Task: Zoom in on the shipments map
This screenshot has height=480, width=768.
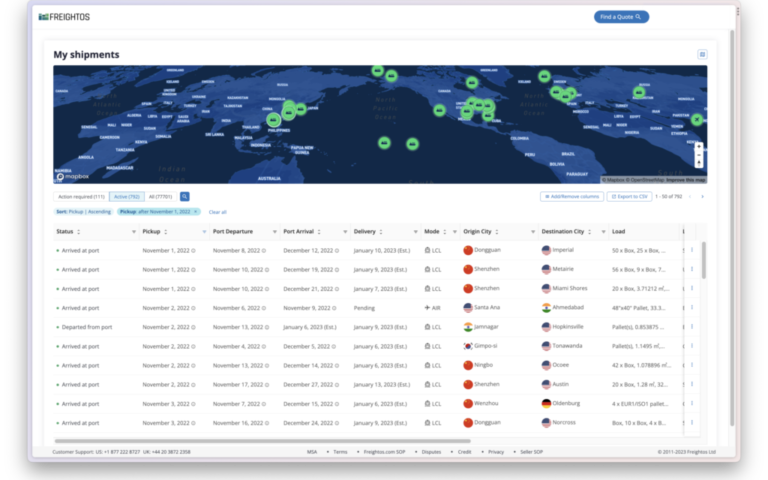Action: coord(698,147)
